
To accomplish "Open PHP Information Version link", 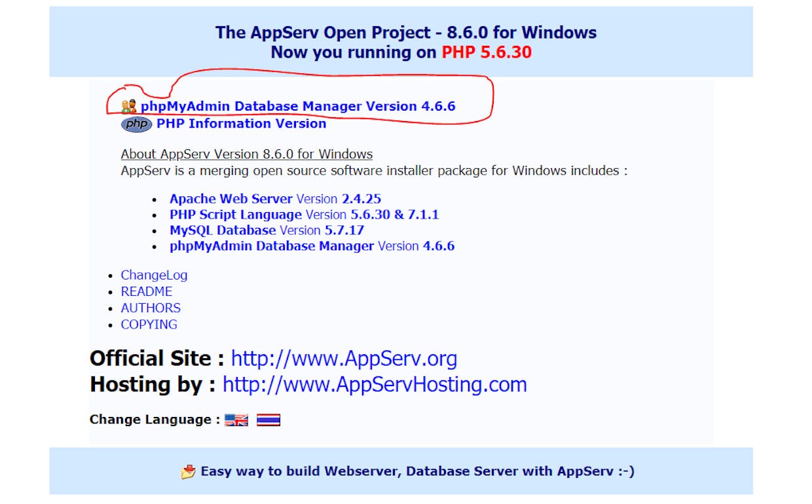I will pos(241,123).
